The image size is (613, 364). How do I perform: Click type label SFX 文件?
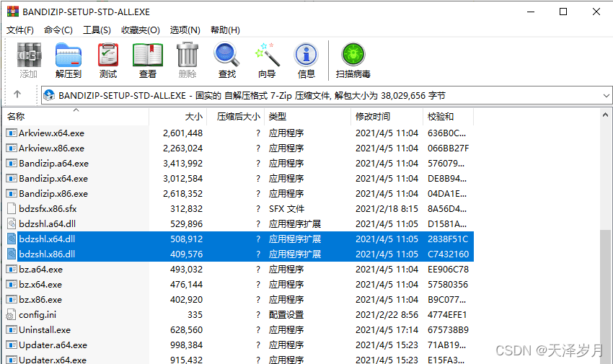[x=286, y=209]
